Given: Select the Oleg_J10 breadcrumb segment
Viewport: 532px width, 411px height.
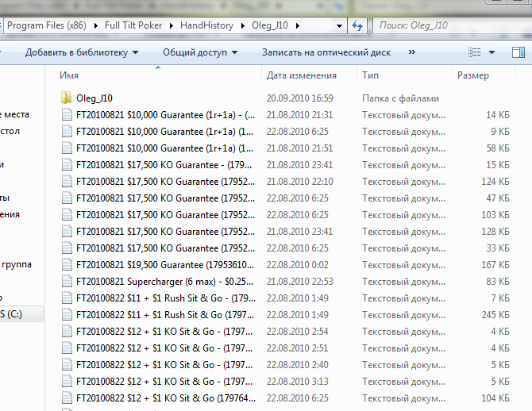Looking at the screenshot, I should pos(270,25).
